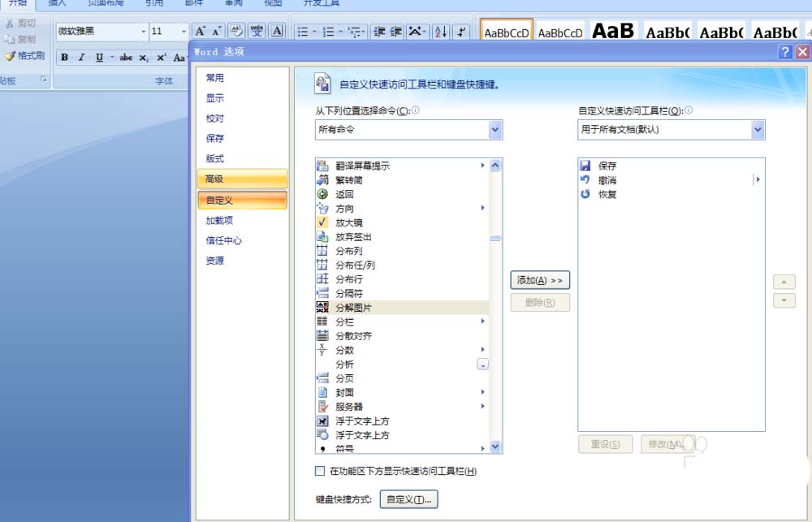Open the Underline style dropdown arrow
This screenshot has height=522, width=812.
click(112, 58)
